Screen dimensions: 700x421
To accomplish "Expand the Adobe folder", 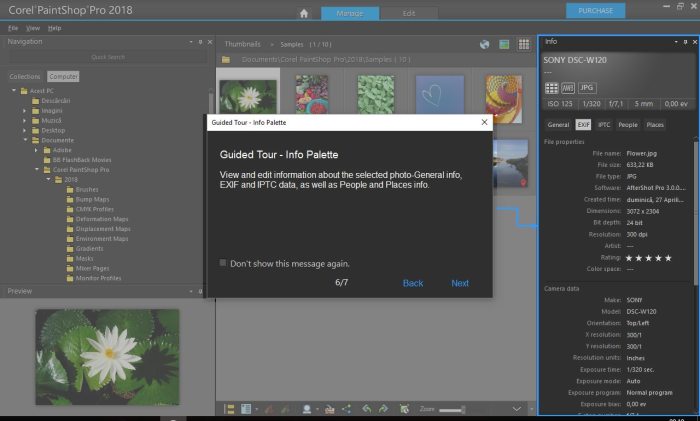I will 36,150.
